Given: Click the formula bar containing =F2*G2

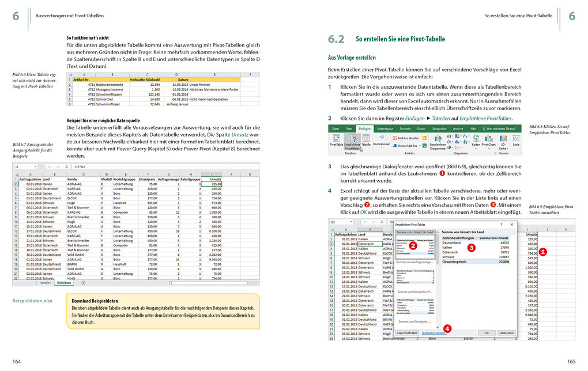Looking at the screenshot, I should [x=165, y=166].
